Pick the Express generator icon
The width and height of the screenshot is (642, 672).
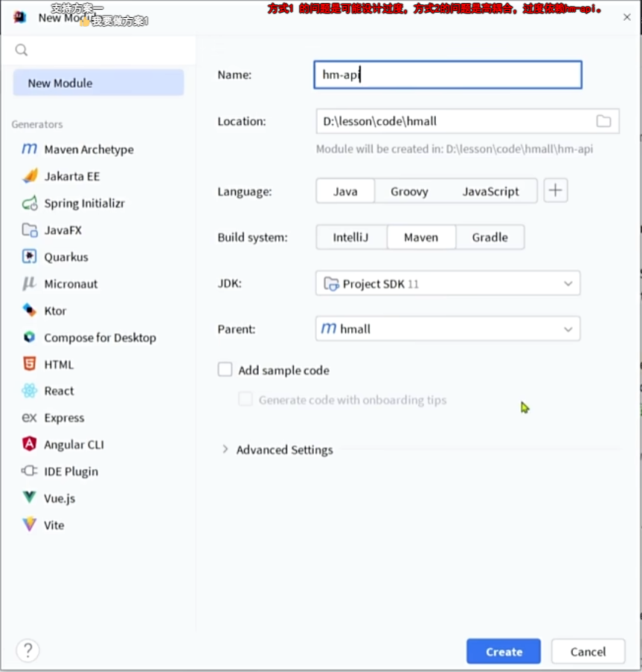coord(29,417)
